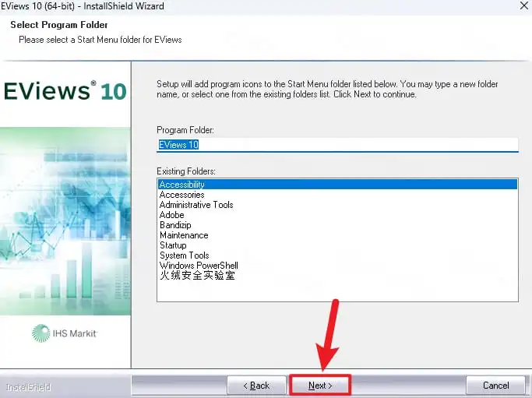This screenshot has width=532, height=398.
Task: Select Accessibility in Existing Folders list
Action: point(337,185)
